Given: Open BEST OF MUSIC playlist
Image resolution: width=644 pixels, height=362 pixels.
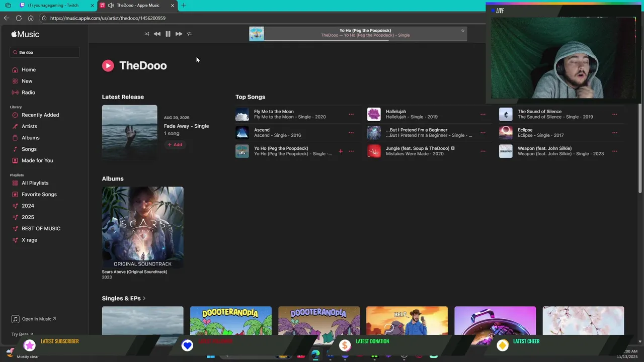Looking at the screenshot, I should tap(41, 228).
